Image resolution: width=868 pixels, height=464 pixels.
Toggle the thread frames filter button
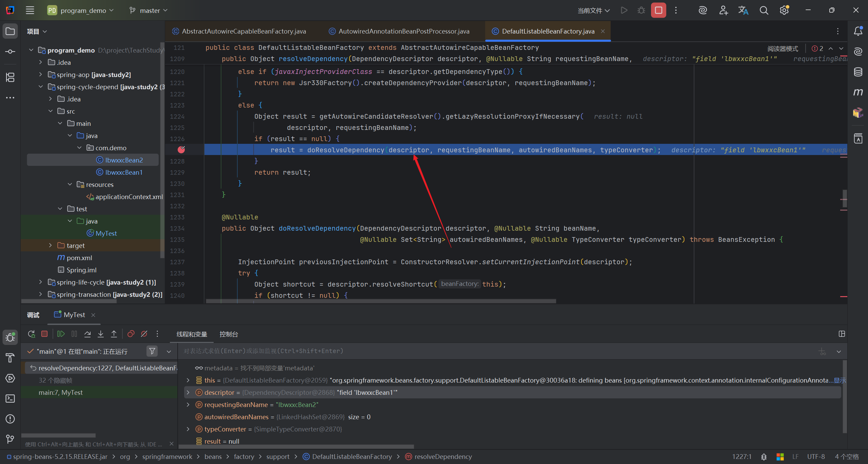[x=152, y=351]
